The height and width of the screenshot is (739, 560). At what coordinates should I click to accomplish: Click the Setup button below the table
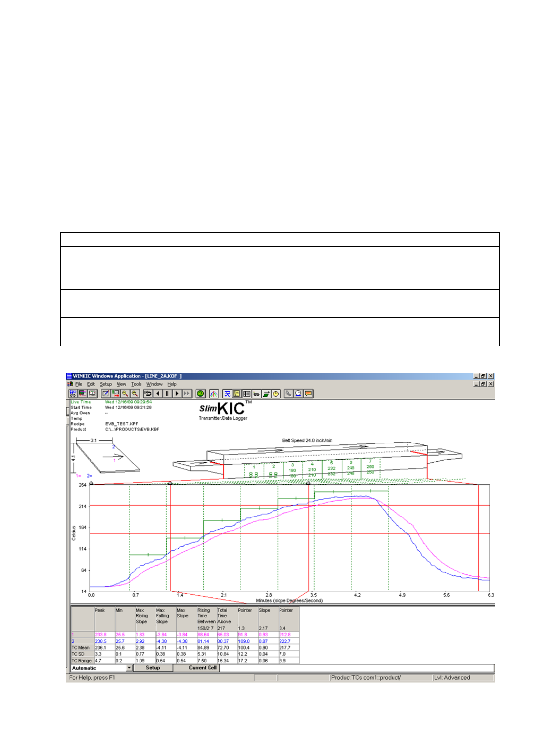pyautogui.click(x=153, y=668)
